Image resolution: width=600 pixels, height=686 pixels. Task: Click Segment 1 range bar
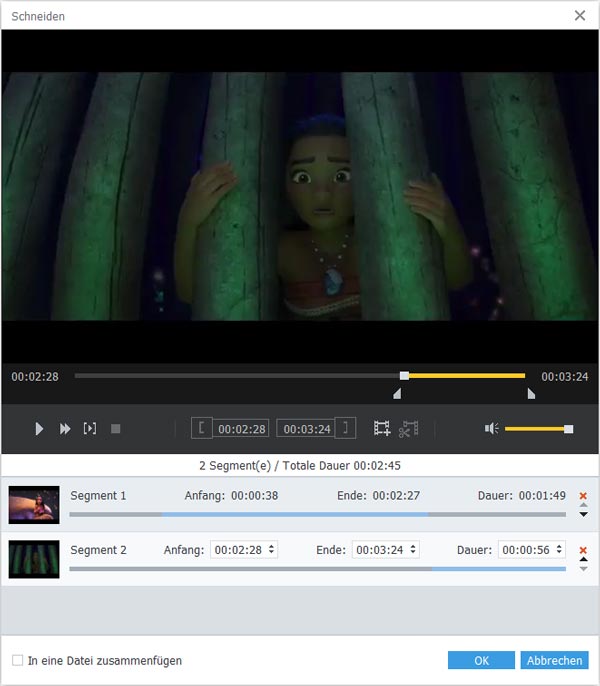point(317,515)
